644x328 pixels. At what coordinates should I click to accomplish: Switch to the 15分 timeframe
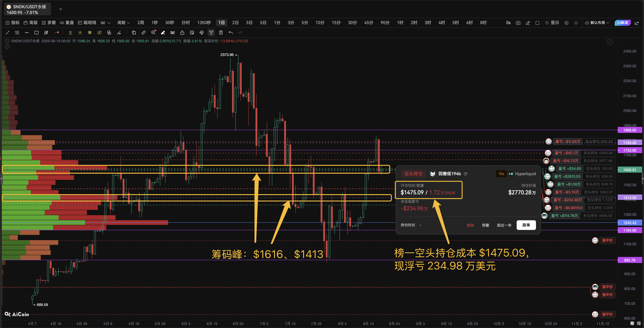point(336,23)
